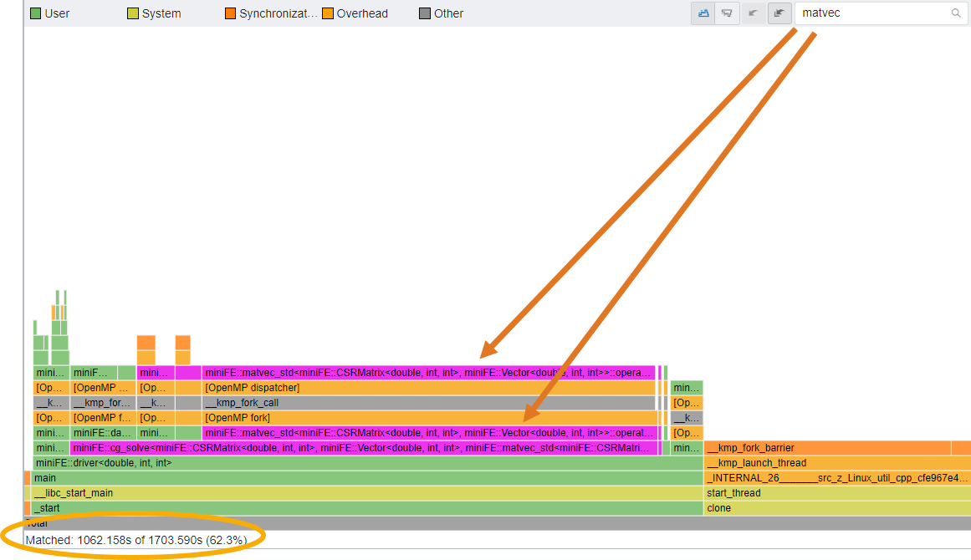Select min… frame left of __kmp_fork_barrier
The image size is (971, 560).
coord(687,448)
